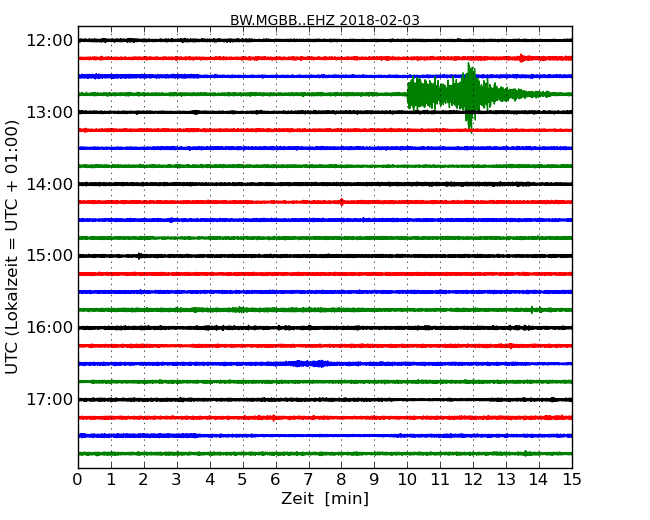The width and height of the screenshot is (650, 520).
Task: Click x-axis tick label 10
Action: pos(407,480)
